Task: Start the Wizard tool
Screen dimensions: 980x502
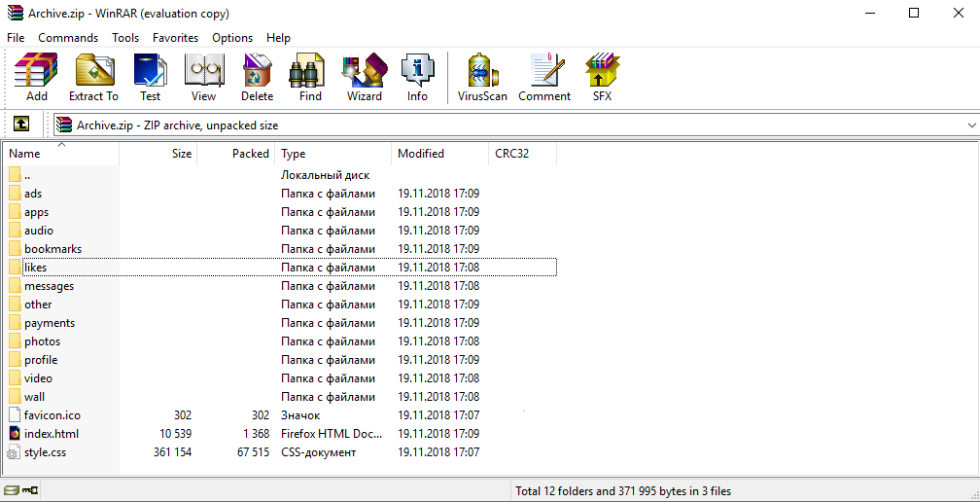Action: (x=364, y=77)
